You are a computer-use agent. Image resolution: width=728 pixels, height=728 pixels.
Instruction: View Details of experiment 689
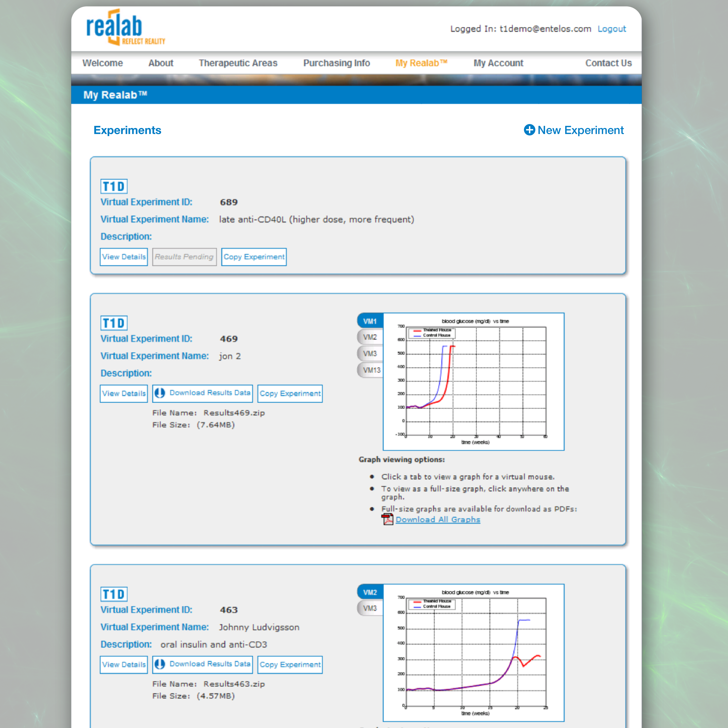point(124,257)
